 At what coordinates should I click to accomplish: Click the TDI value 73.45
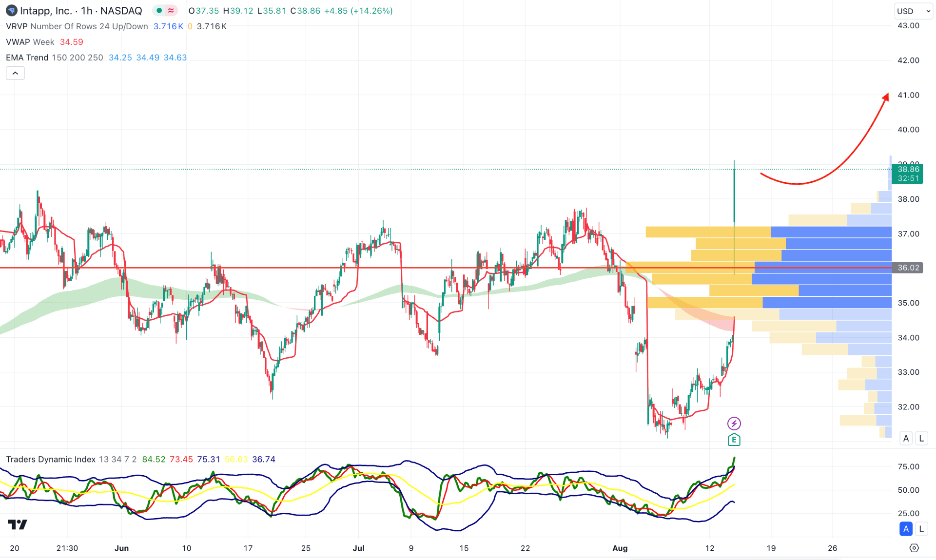coord(181,459)
